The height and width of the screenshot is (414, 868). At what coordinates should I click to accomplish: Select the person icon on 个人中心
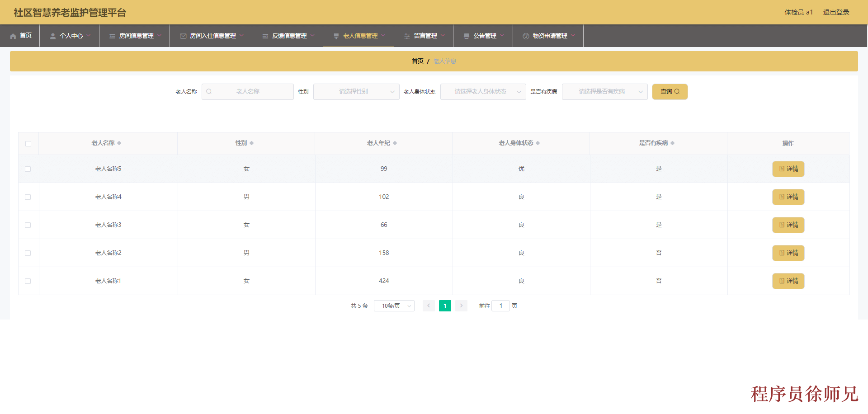click(52, 36)
